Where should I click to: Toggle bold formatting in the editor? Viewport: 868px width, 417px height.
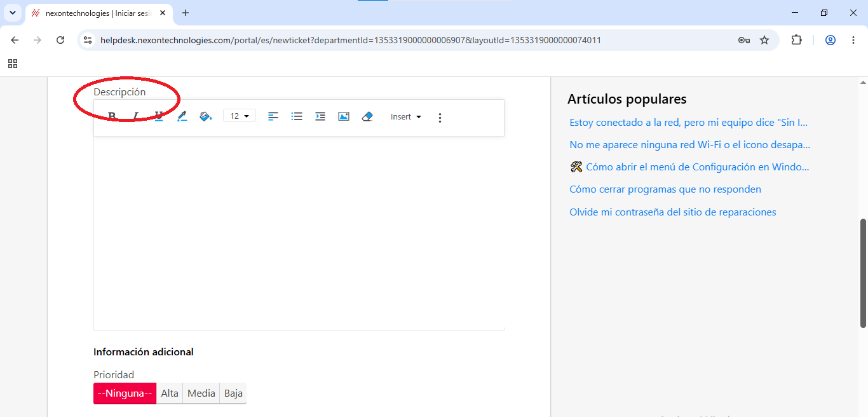coord(112,116)
